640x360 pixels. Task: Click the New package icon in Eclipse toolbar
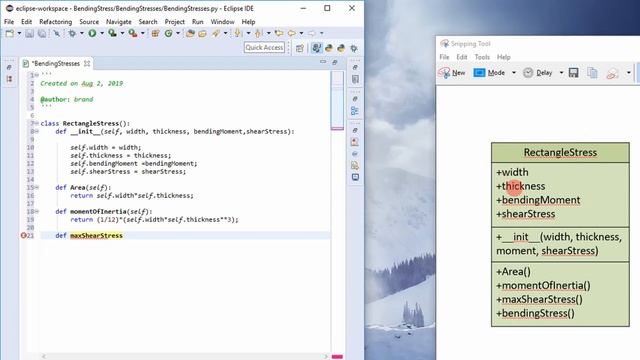(155, 33)
